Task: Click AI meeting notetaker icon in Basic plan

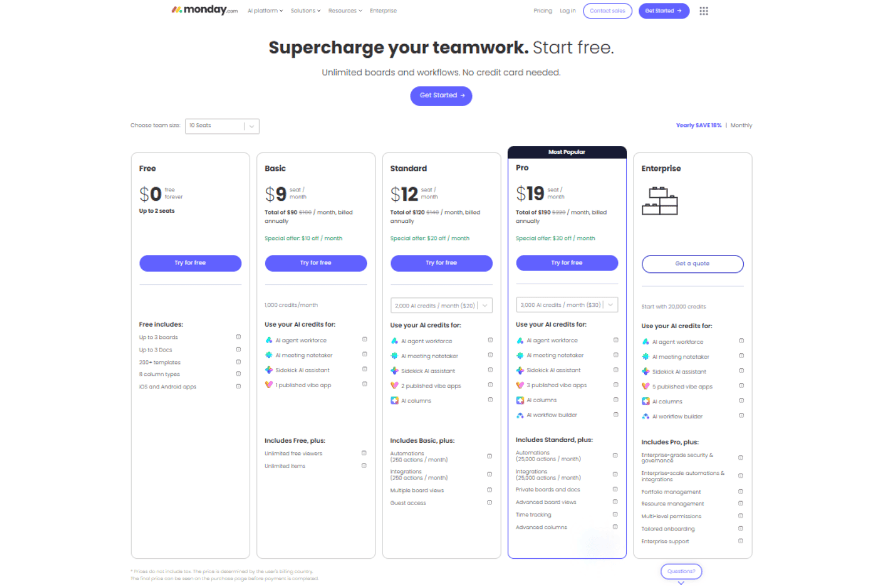Action: 269,355
